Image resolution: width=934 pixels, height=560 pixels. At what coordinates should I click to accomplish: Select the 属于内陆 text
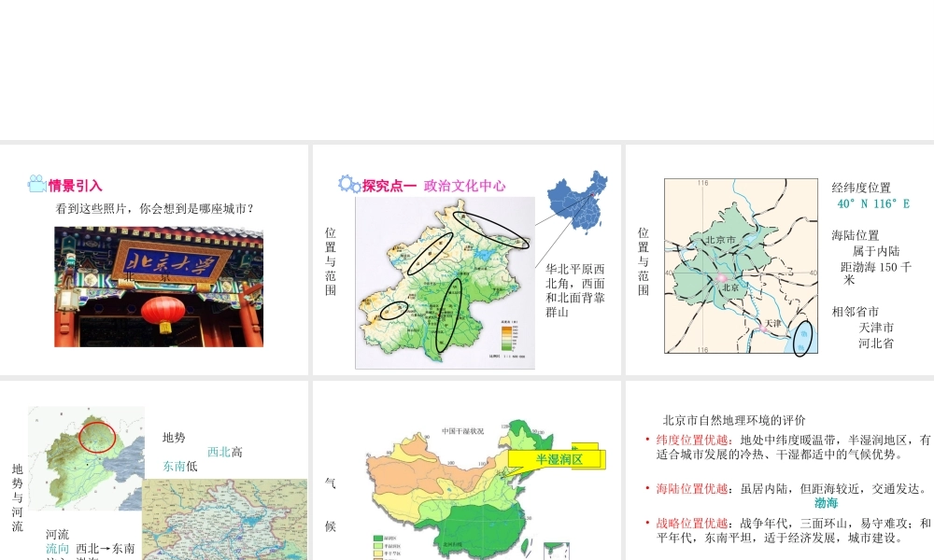pyautogui.click(x=876, y=251)
